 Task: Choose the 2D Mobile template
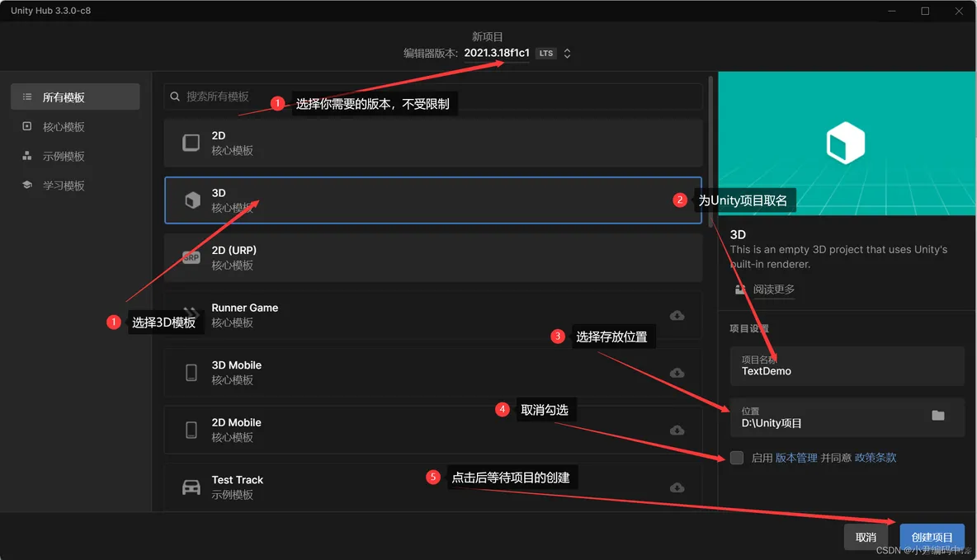pos(433,429)
